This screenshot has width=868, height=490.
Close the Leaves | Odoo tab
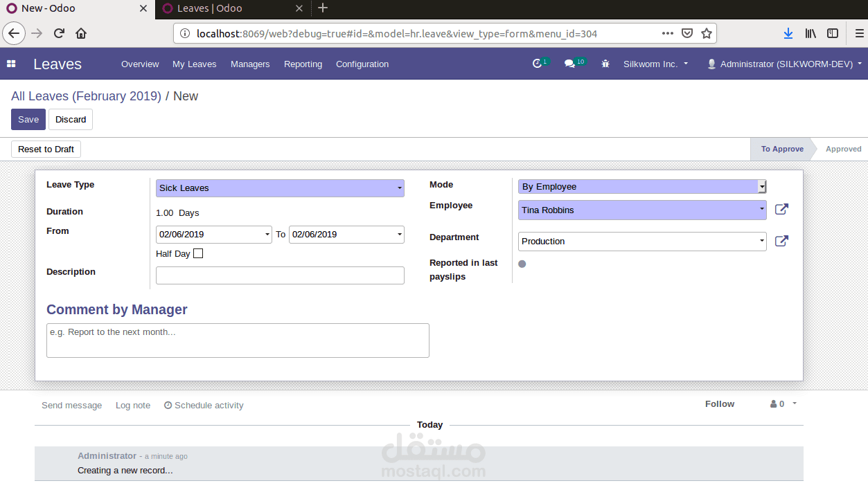299,8
